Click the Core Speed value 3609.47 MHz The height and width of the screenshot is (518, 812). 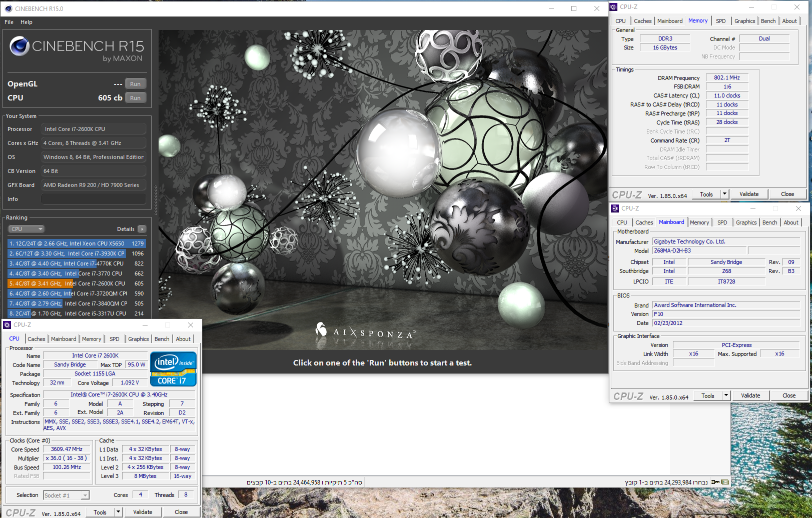point(67,449)
